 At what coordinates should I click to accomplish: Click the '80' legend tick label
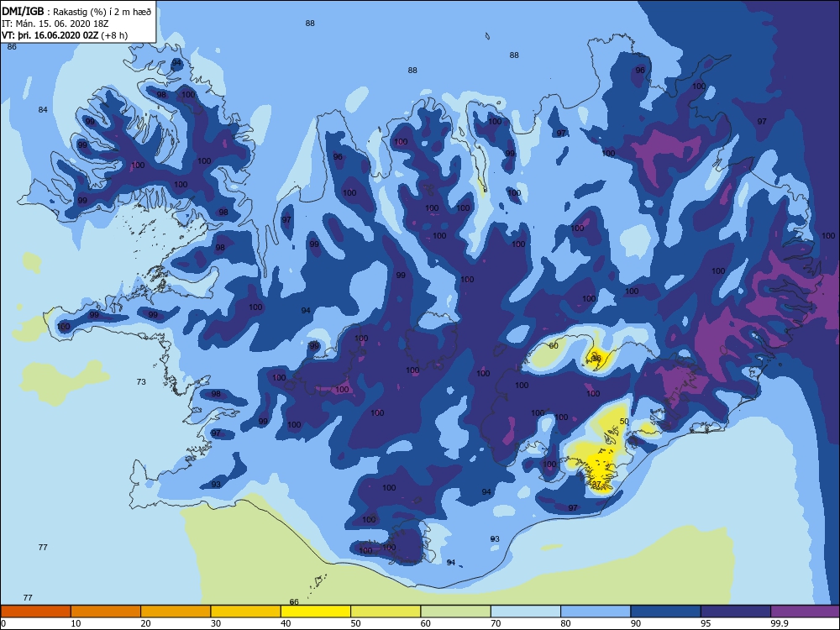[x=565, y=623]
